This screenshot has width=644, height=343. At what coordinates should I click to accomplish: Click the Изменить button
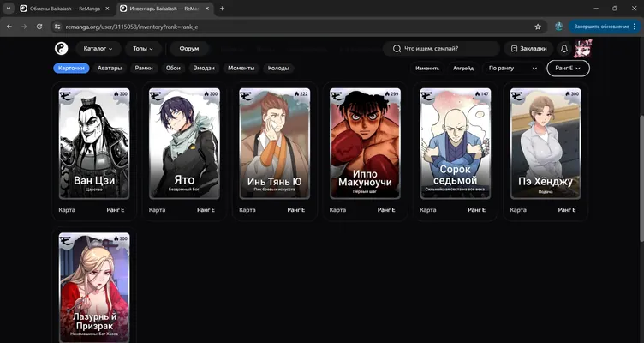tap(427, 69)
